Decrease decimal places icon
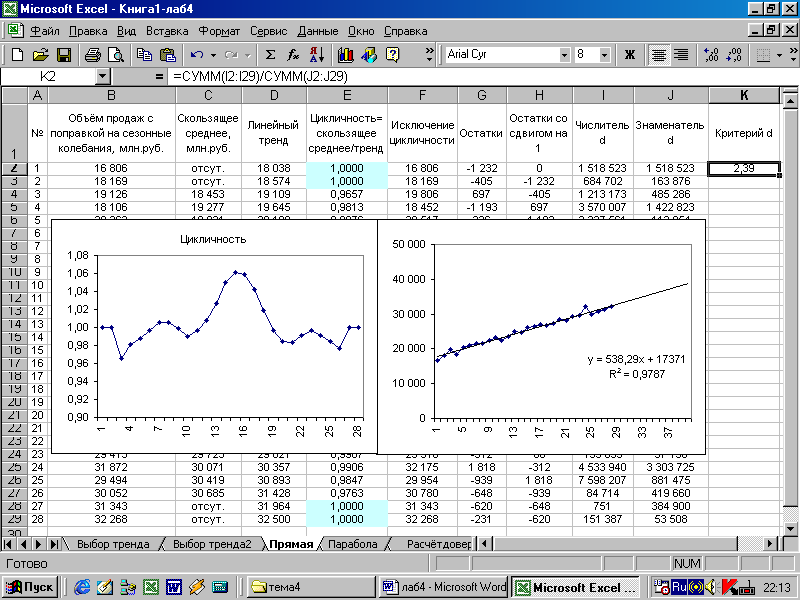Viewport: 800px width, 600px height. pyautogui.click(x=734, y=55)
